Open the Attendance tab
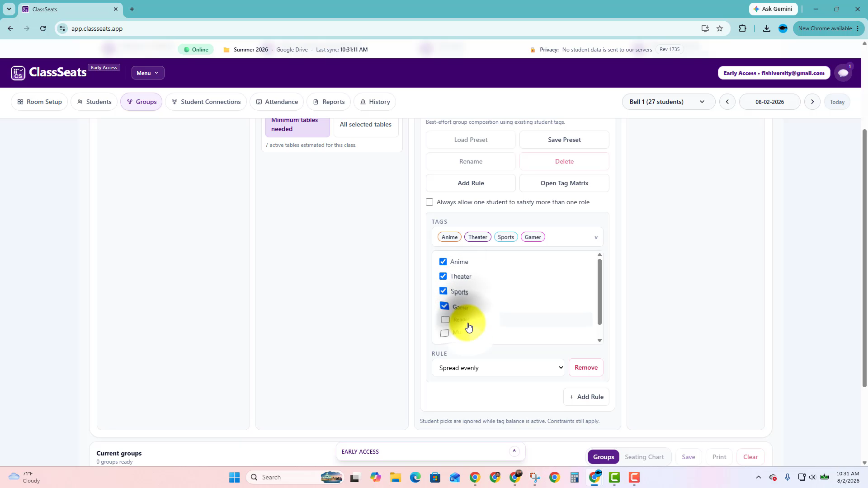 [x=277, y=102]
